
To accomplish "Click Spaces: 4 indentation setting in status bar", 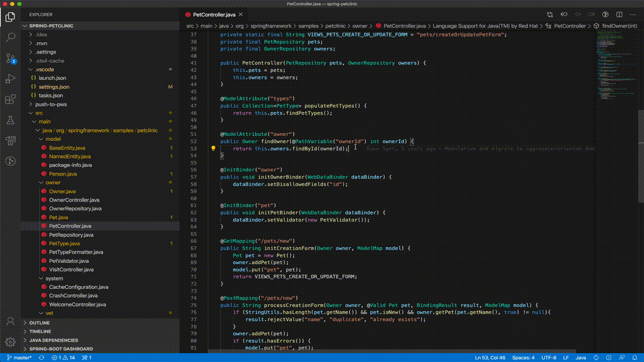I will coord(523,357).
